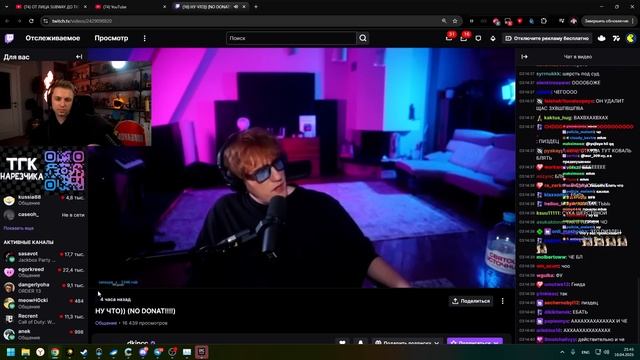Close the active Twitch browser tab
This screenshot has height=360, width=640.
coord(244,7)
